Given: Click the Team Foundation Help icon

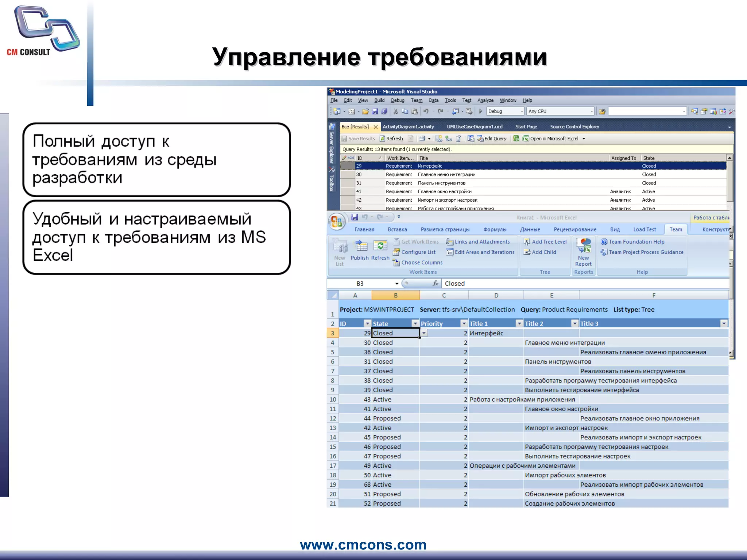Looking at the screenshot, I should click(x=604, y=242).
